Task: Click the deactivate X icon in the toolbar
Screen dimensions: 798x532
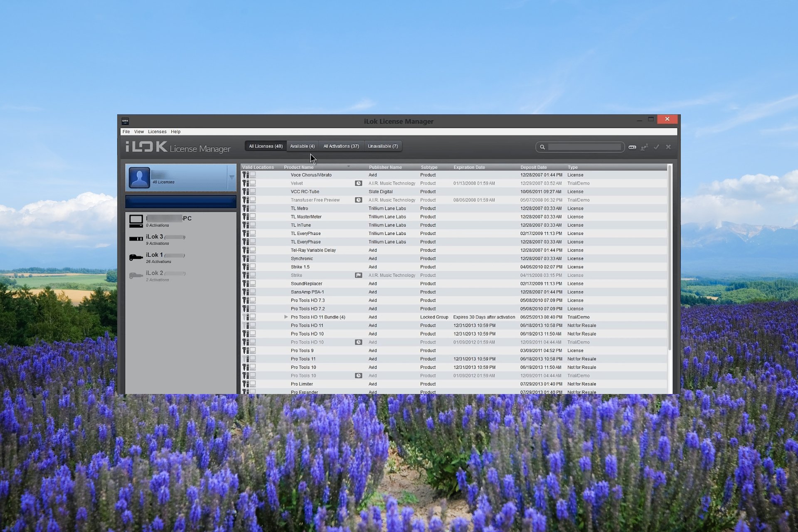Action: pyautogui.click(x=668, y=147)
